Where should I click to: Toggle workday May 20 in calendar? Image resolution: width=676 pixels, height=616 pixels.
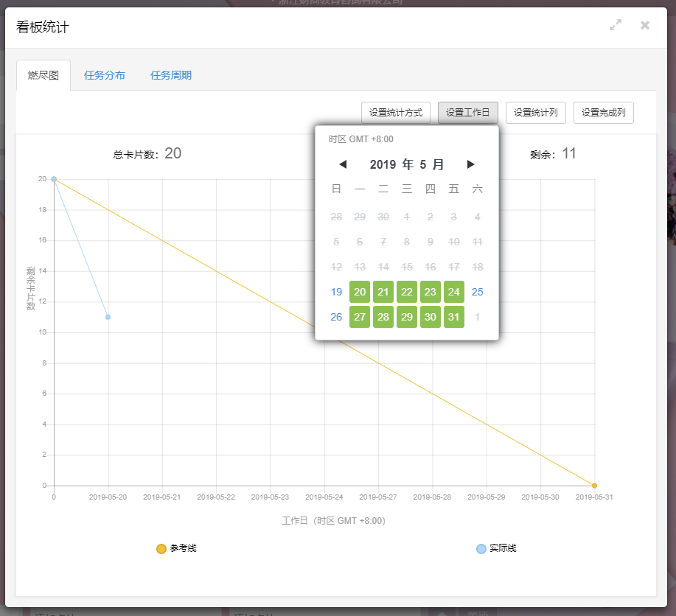[x=360, y=292]
